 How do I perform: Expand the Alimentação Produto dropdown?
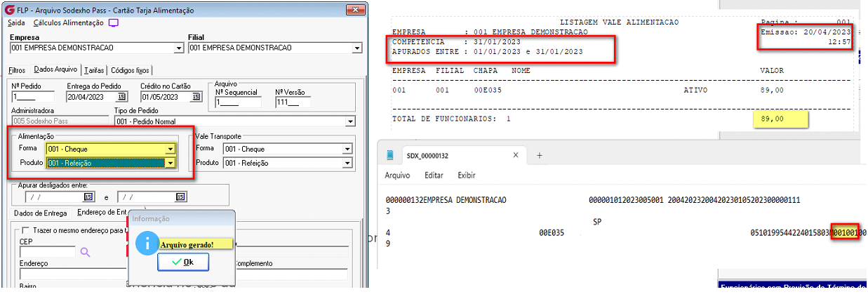click(x=169, y=163)
